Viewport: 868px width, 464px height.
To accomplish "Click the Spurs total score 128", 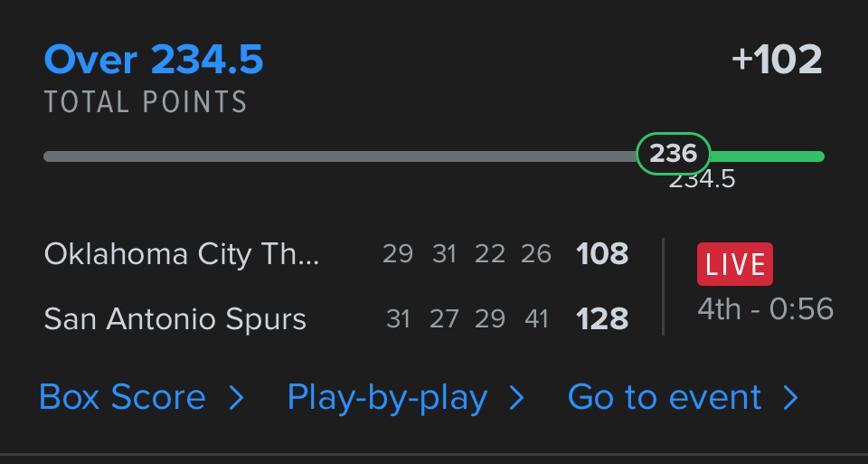I will click(602, 319).
